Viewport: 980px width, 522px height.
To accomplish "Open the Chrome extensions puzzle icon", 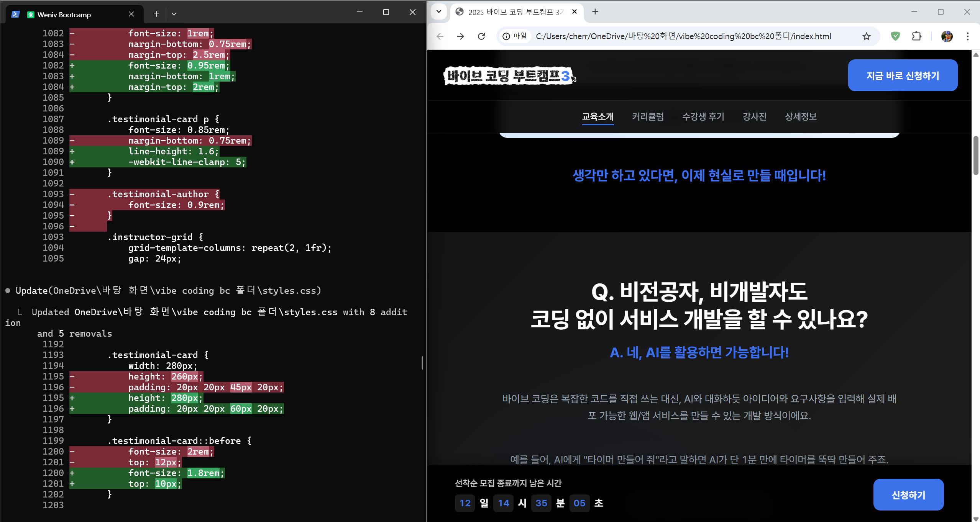I will pyautogui.click(x=916, y=36).
